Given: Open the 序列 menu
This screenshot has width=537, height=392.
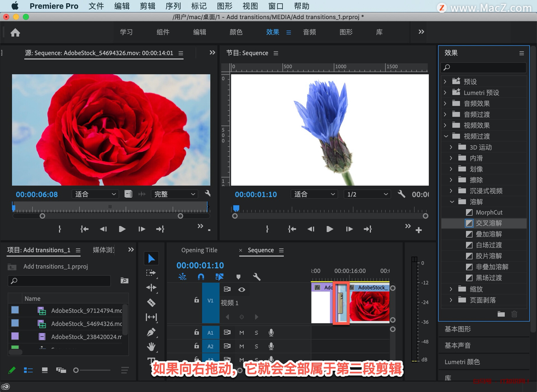Looking at the screenshot, I should [x=173, y=6].
